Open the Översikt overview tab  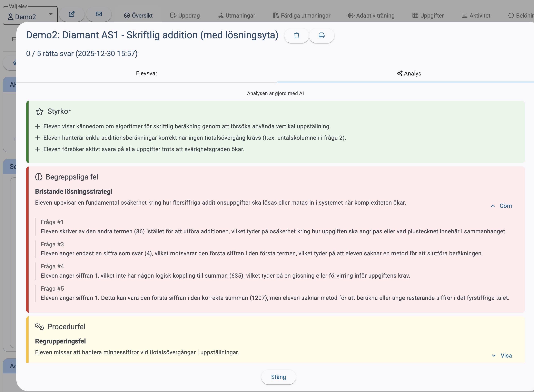point(138,16)
